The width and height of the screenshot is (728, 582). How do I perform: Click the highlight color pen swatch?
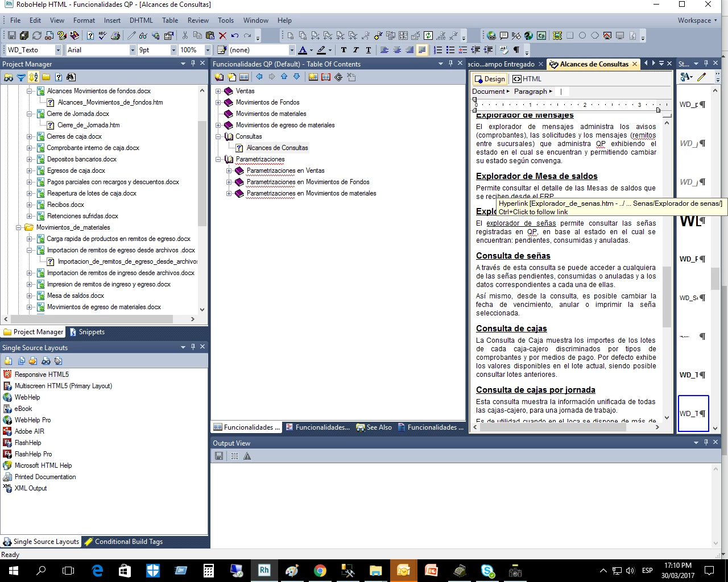321,50
